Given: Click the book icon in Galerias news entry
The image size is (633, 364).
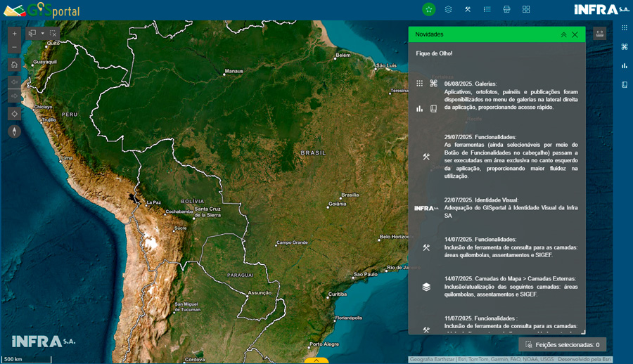Looking at the screenshot, I should (433, 108).
